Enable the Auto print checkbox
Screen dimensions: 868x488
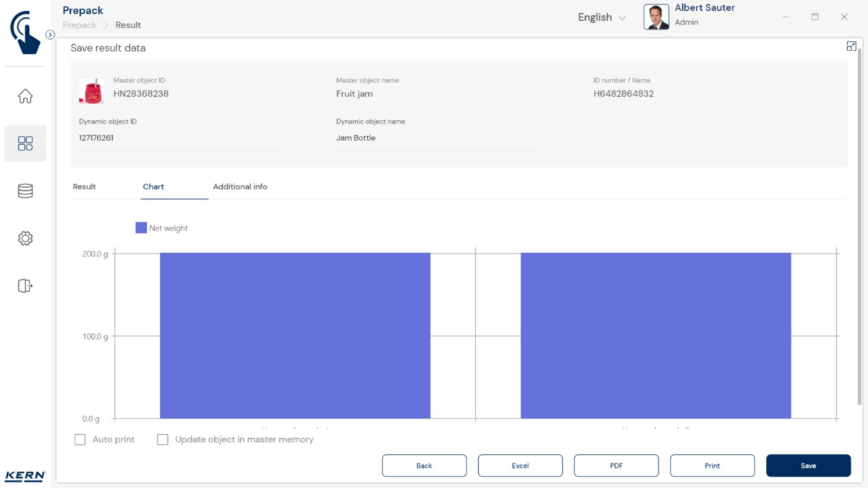pos(80,440)
